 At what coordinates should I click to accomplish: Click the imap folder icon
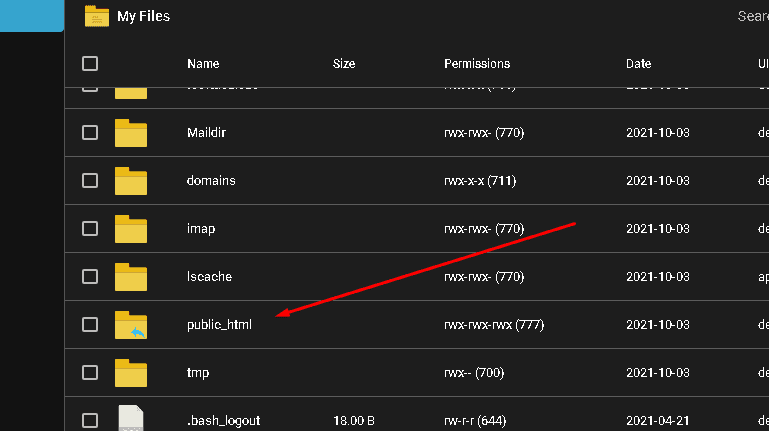[x=130, y=229]
